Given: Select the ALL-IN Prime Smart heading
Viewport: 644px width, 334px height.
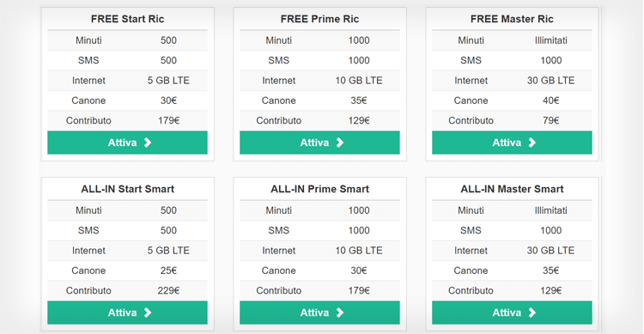Looking at the screenshot, I should (x=319, y=189).
